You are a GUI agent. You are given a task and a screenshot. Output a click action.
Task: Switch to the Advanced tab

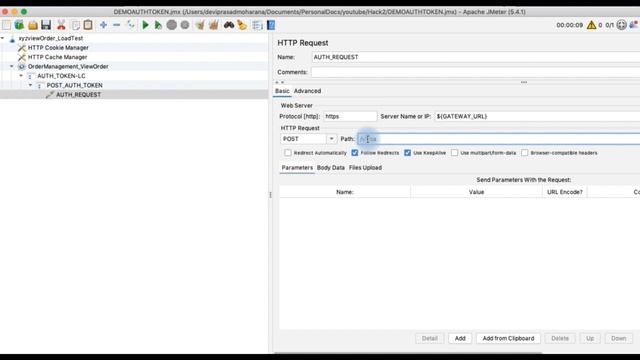pos(307,91)
